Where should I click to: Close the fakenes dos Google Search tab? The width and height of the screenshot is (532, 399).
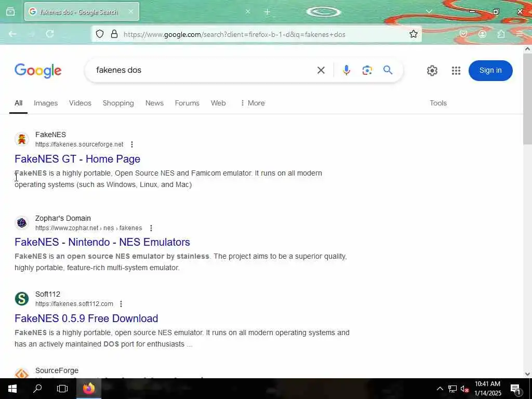click(131, 11)
